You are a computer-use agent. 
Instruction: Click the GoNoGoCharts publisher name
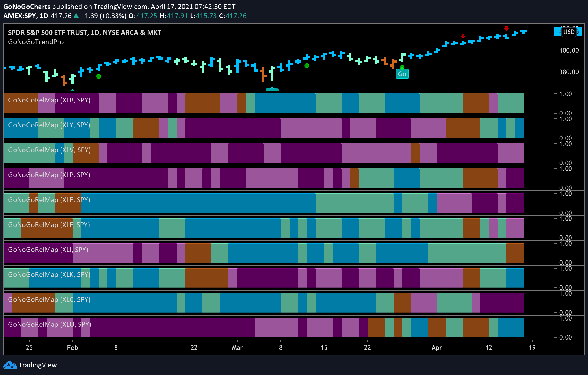[x=27, y=7]
